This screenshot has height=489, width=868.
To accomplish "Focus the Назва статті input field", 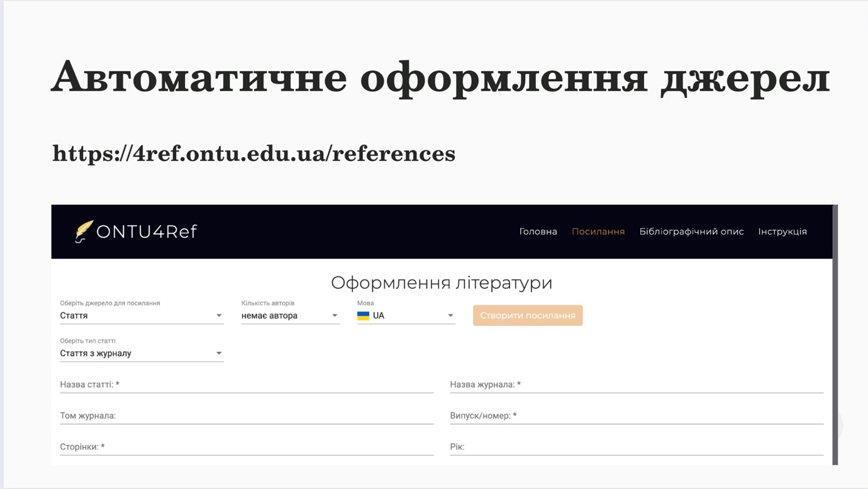I will point(247,385).
